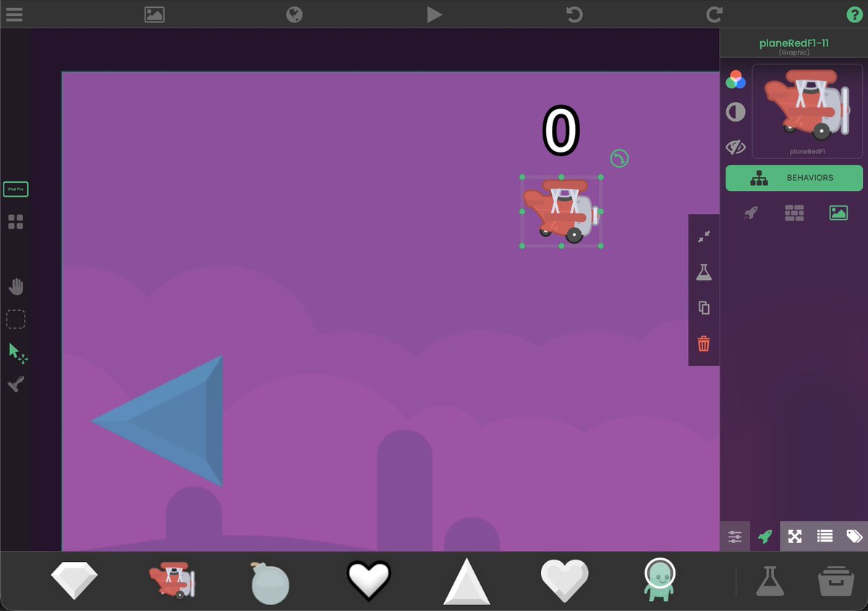Viewport: 868px width, 611px height.
Task: Click the flask icon in floating toolbar
Action: coord(704,272)
